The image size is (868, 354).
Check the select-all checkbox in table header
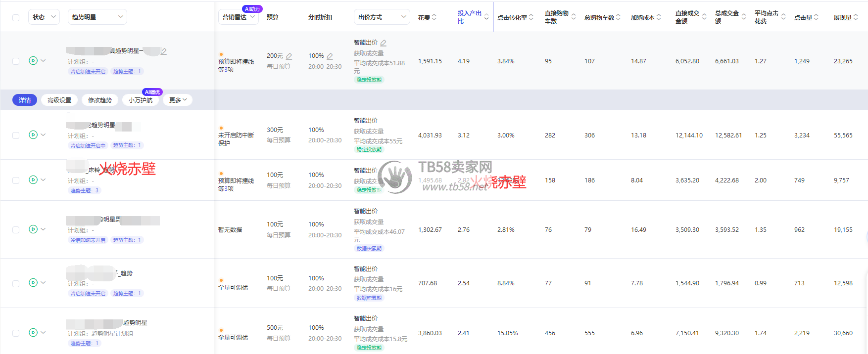(x=16, y=18)
